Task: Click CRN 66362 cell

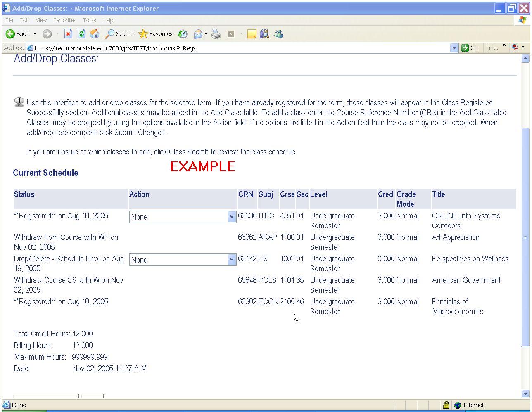Action: [x=247, y=237]
